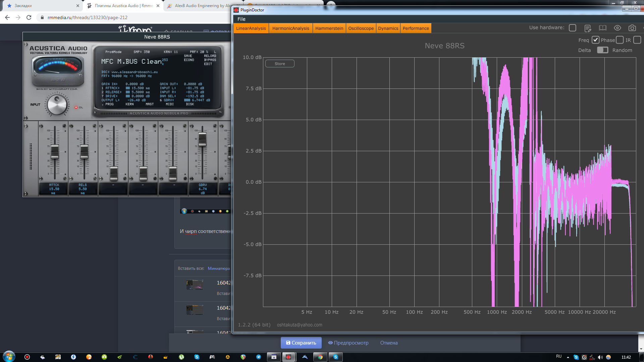Click the first attachment thumbnail in the list

tap(195, 285)
